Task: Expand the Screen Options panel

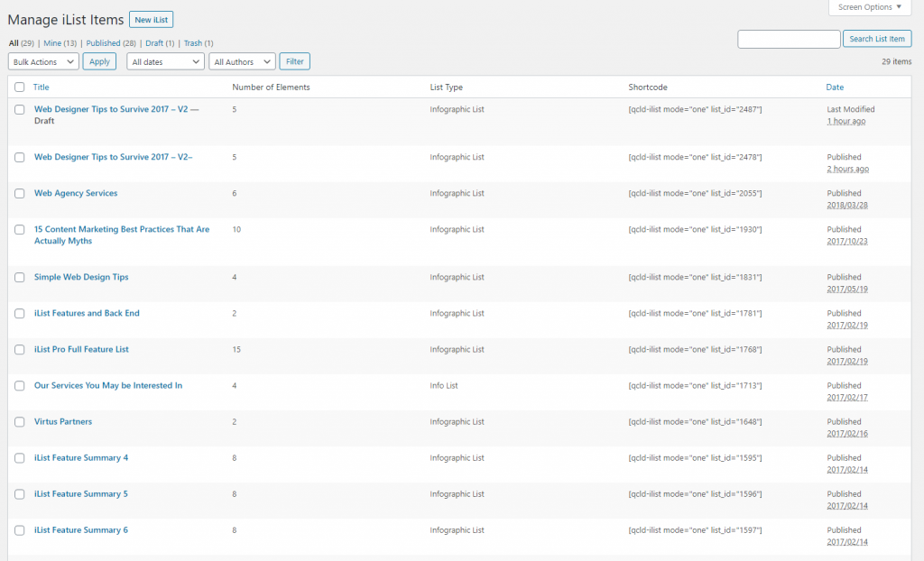Action: click(x=867, y=7)
